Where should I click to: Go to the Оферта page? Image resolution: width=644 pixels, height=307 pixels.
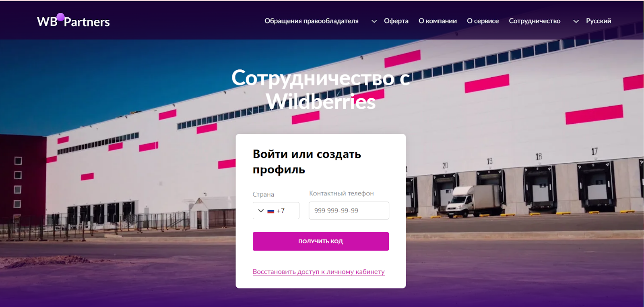(x=396, y=21)
